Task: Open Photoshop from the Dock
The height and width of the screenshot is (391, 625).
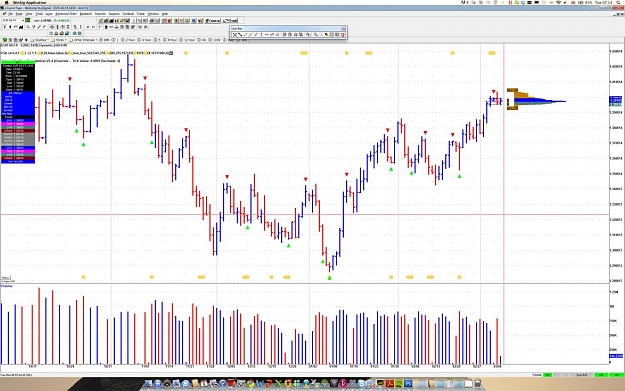Action: pos(408,384)
